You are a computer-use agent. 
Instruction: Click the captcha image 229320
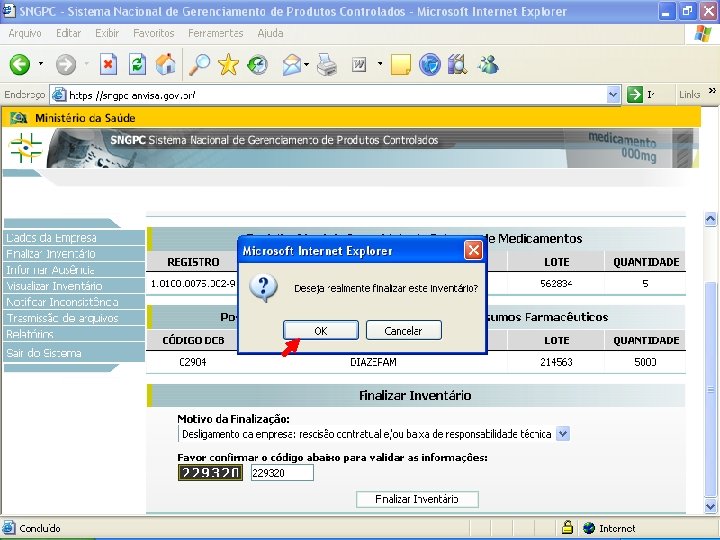pyautogui.click(x=210, y=472)
